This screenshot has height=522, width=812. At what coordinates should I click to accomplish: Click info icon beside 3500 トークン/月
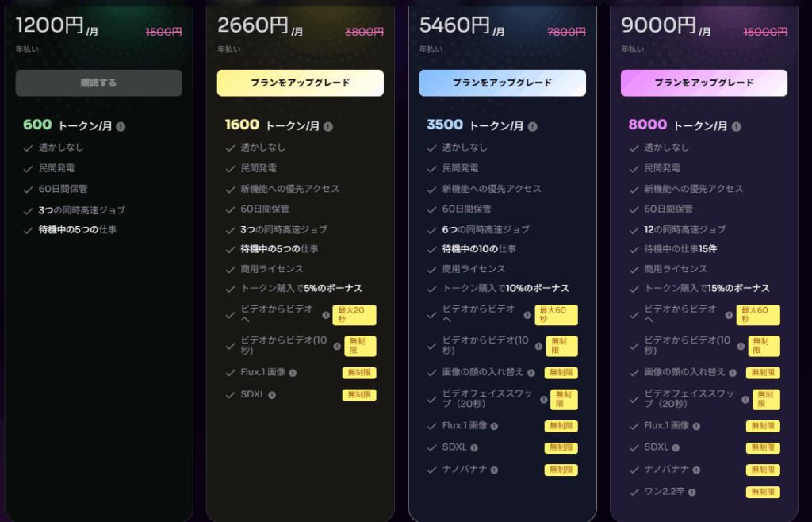point(530,126)
